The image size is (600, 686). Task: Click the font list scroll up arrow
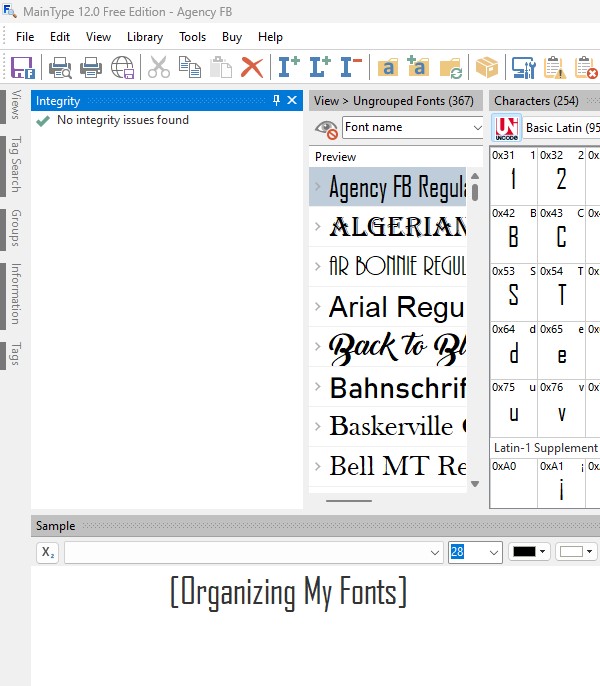pyautogui.click(x=475, y=175)
